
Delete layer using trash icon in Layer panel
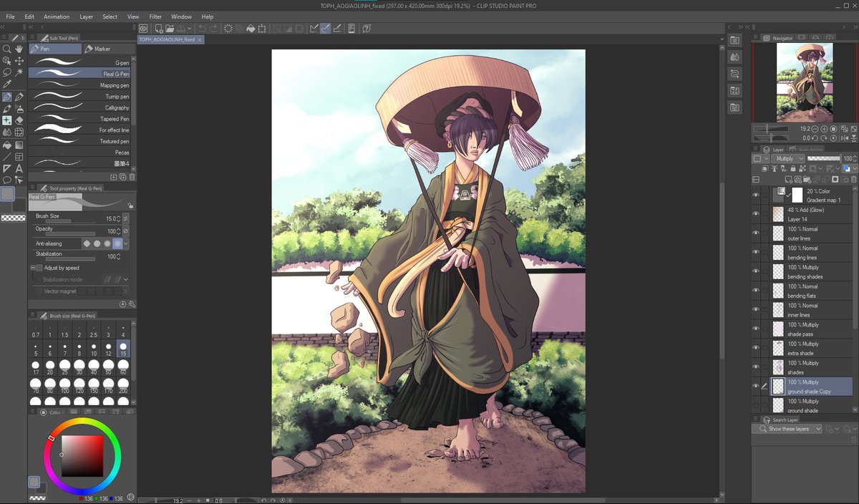tap(854, 179)
